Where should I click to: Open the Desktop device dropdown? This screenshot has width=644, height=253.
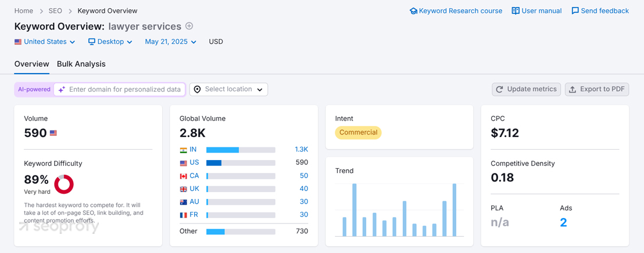tap(110, 42)
